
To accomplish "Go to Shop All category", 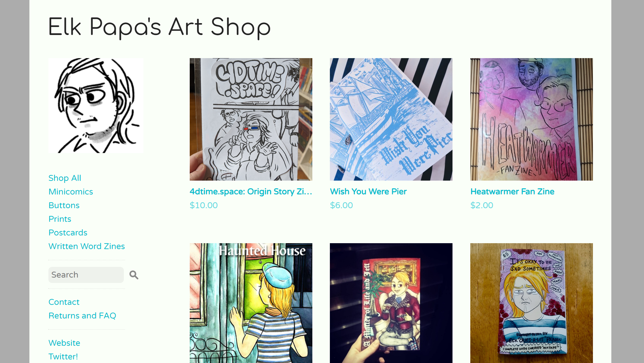I will click(65, 178).
